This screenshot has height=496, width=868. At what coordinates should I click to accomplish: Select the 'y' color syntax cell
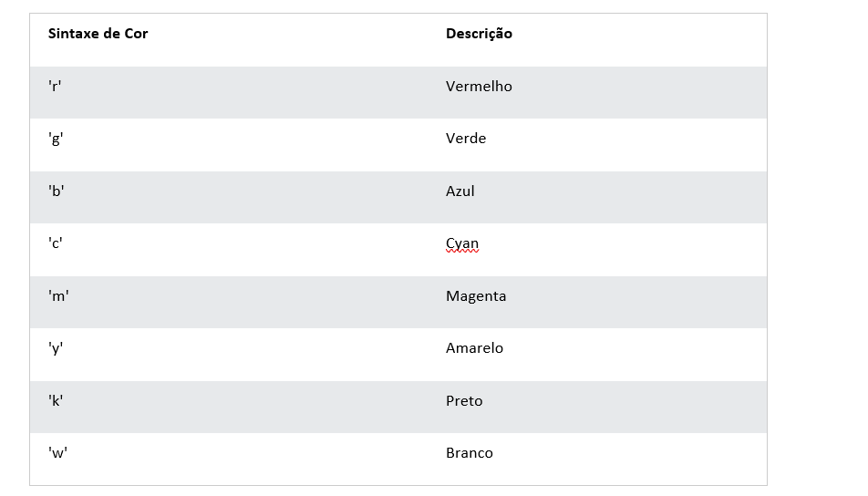[56, 348]
